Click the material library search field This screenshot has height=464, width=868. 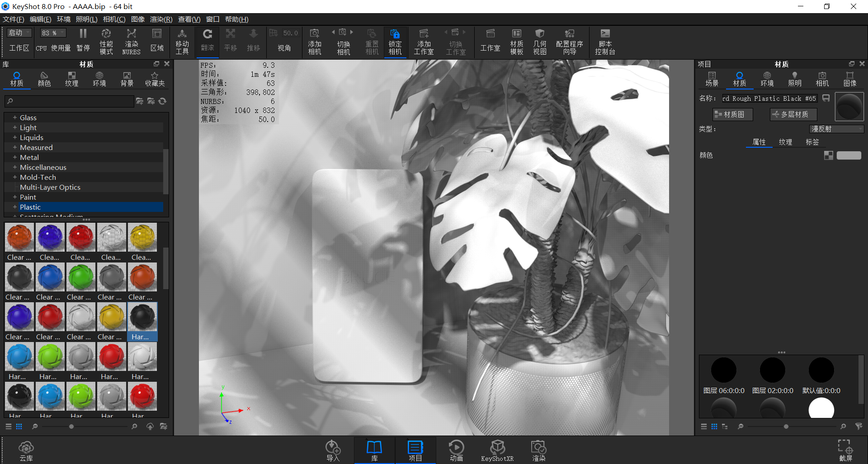[68, 101]
